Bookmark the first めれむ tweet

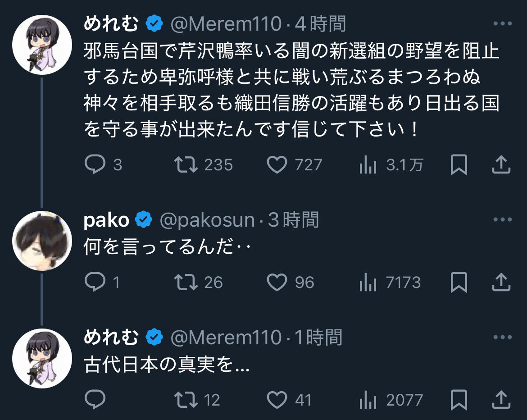[459, 165]
